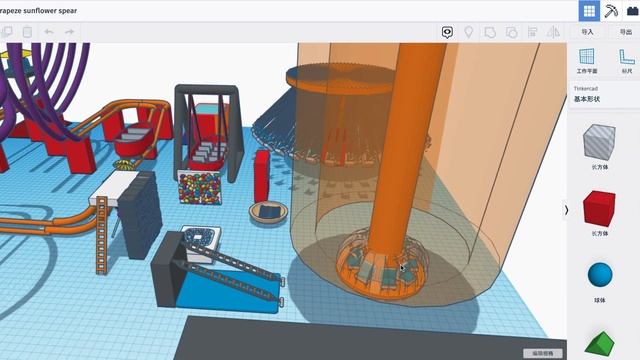Click the 导入 import button
This screenshot has height=360, width=640.
[587, 32]
